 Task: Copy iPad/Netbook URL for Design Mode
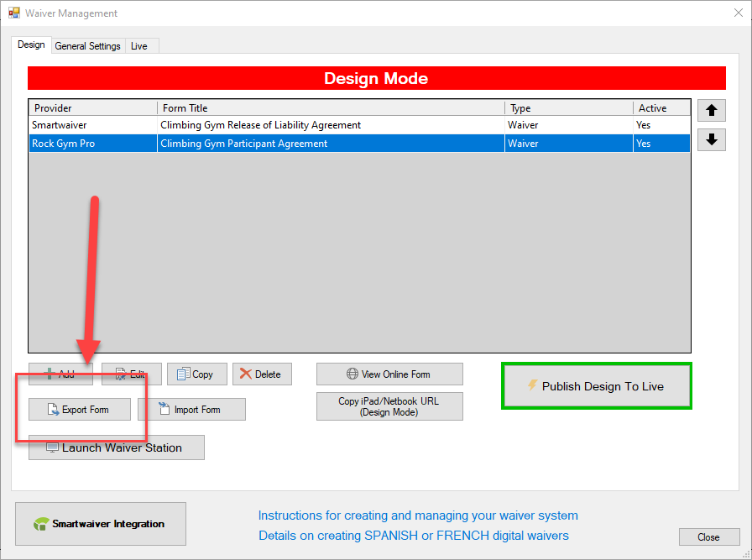pos(389,406)
